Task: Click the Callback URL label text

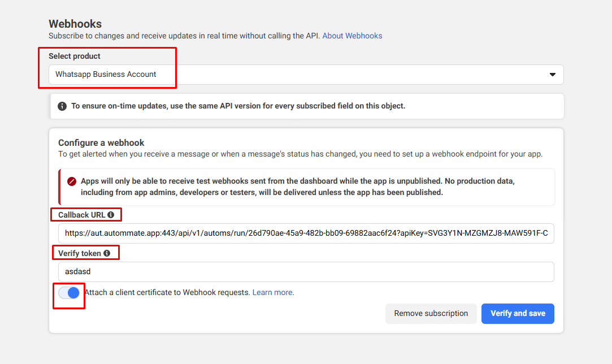Action: (81, 215)
